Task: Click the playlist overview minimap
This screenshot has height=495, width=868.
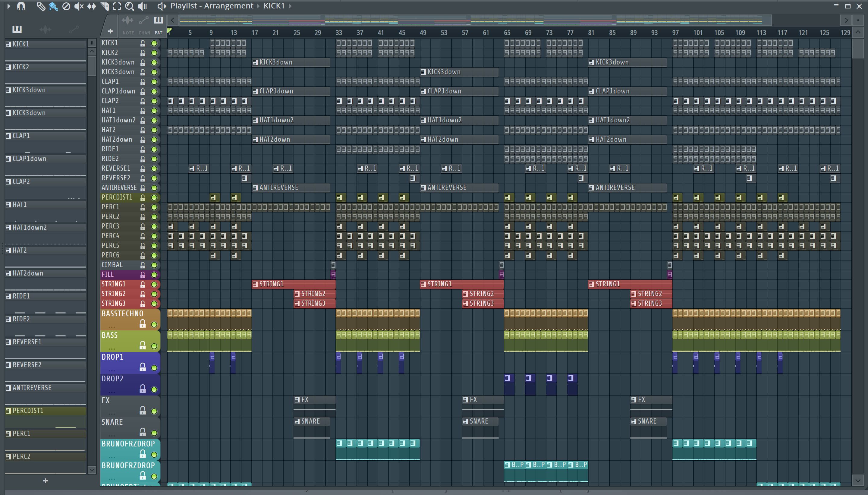Action: pyautogui.click(x=476, y=20)
